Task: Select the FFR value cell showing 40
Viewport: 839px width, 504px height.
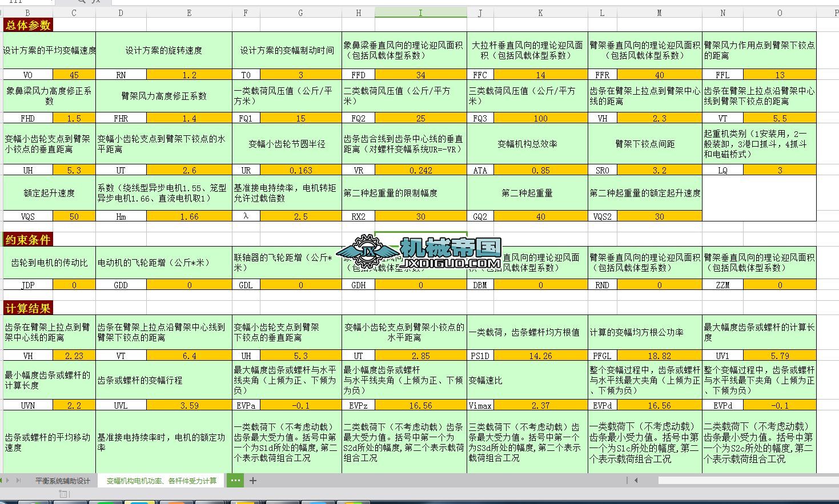Action: point(659,75)
